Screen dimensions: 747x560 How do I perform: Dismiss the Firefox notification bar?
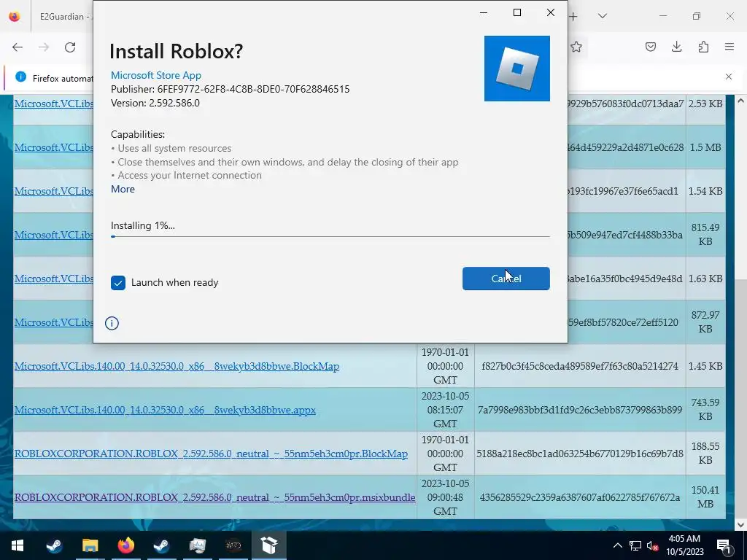click(x=729, y=76)
